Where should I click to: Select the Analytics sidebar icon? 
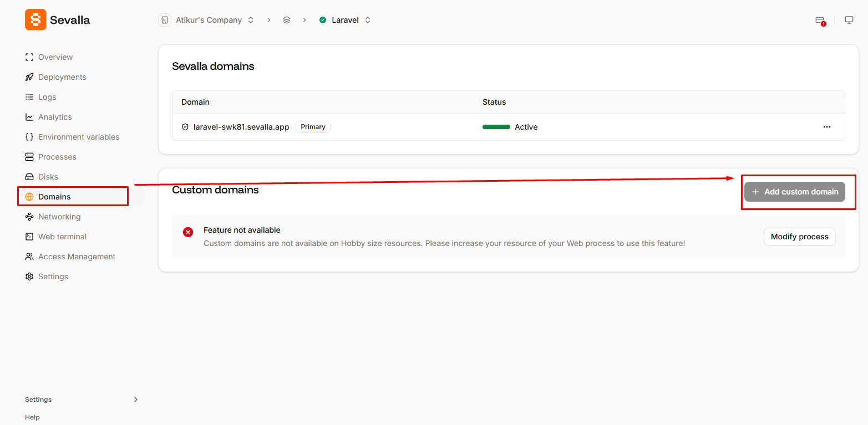pos(29,116)
